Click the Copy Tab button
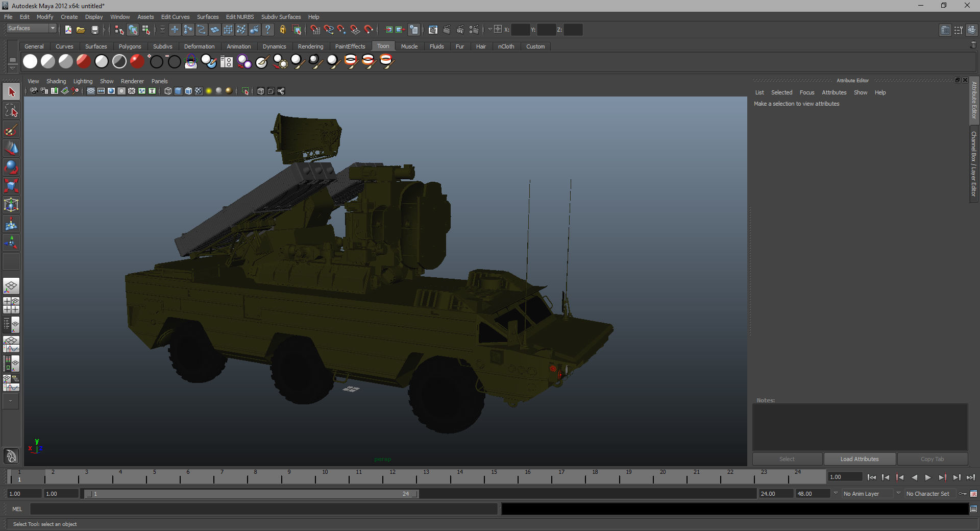The image size is (980, 531). tap(932, 459)
